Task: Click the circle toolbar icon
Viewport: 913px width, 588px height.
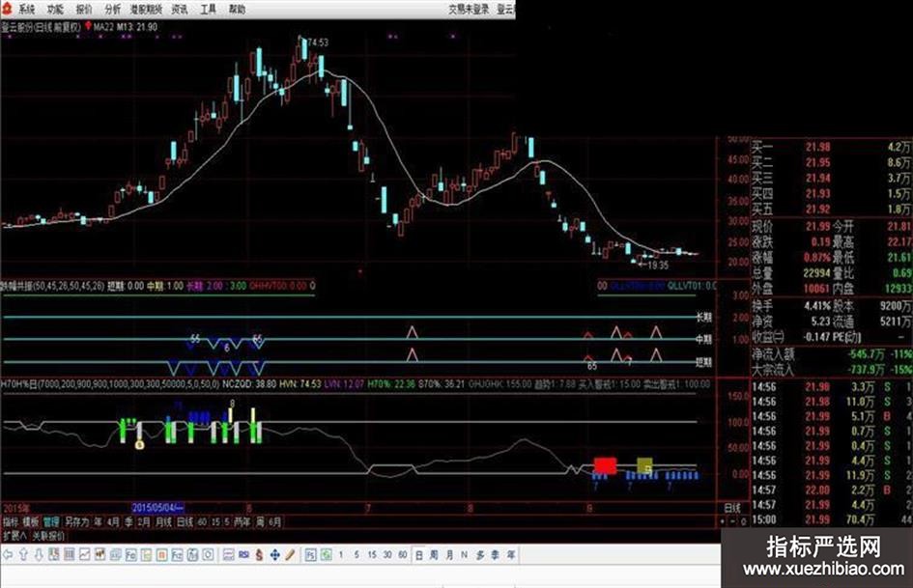Action: [x=209, y=555]
